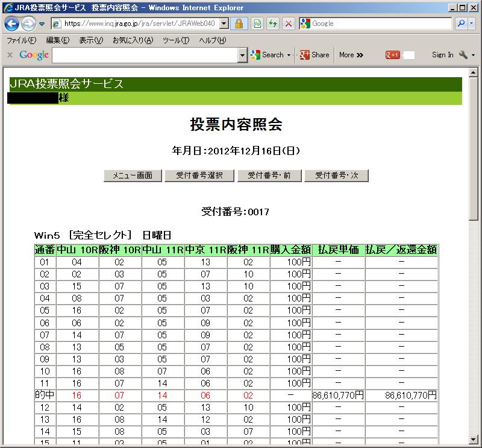The height and width of the screenshot is (448, 482).
Task: Expand the Google Toolbar search history dropdown
Action: pos(243,55)
